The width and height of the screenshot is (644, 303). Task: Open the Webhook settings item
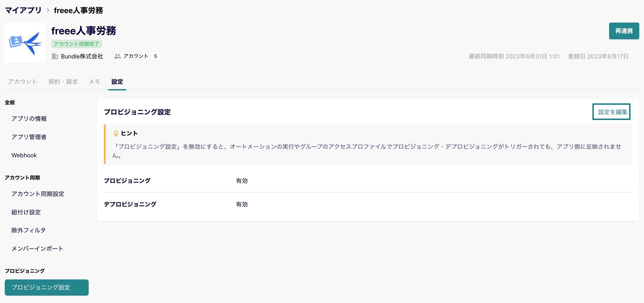point(24,155)
